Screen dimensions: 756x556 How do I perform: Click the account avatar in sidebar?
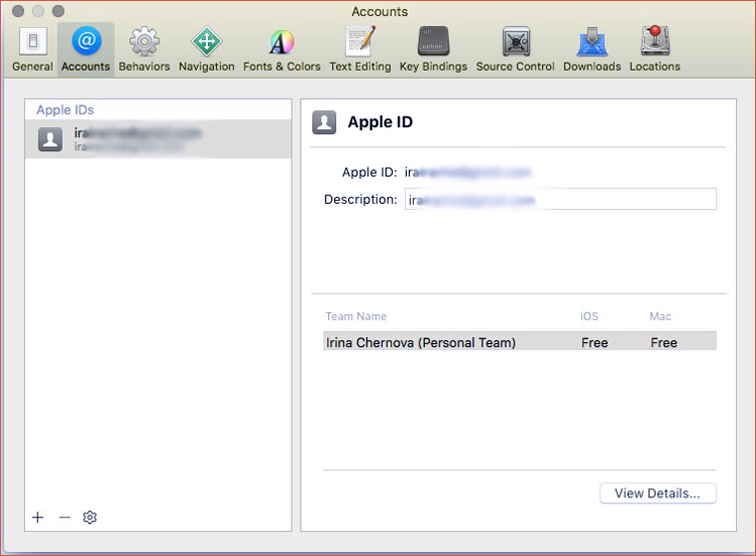(x=50, y=139)
